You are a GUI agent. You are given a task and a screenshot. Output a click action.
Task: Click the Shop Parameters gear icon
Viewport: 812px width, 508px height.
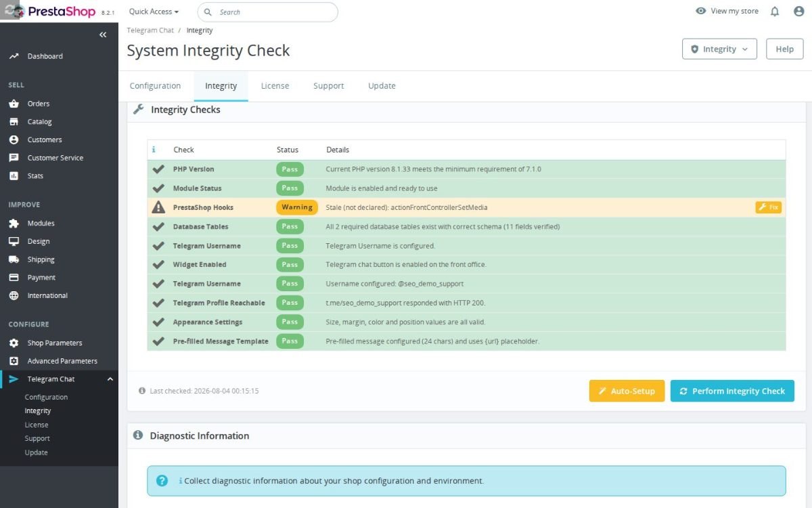click(x=14, y=343)
